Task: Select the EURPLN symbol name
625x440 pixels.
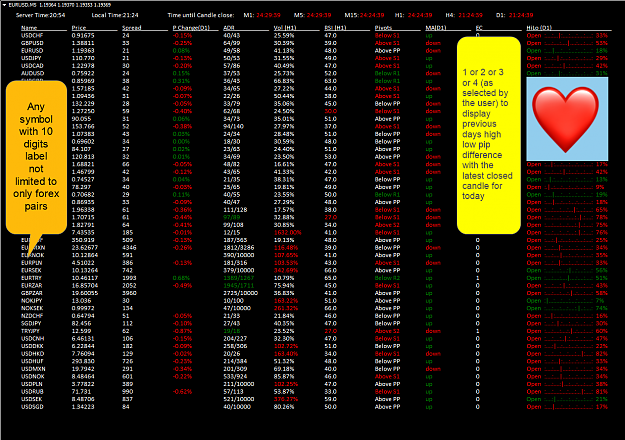Action: click(31, 263)
